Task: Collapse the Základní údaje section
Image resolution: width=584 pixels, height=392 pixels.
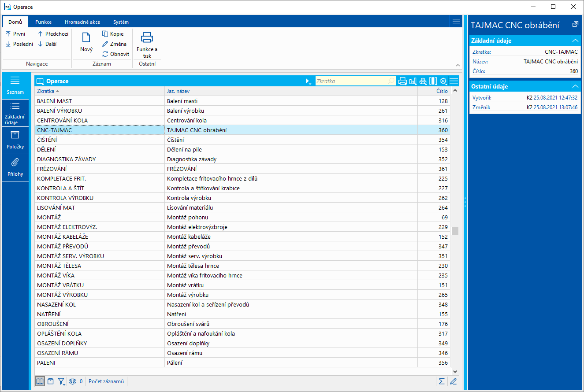Action: 574,41
